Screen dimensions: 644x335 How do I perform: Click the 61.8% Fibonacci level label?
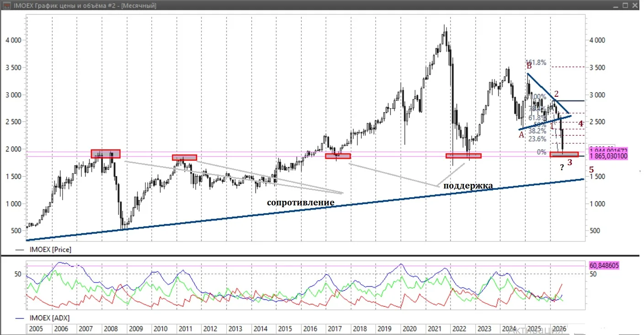click(x=537, y=117)
